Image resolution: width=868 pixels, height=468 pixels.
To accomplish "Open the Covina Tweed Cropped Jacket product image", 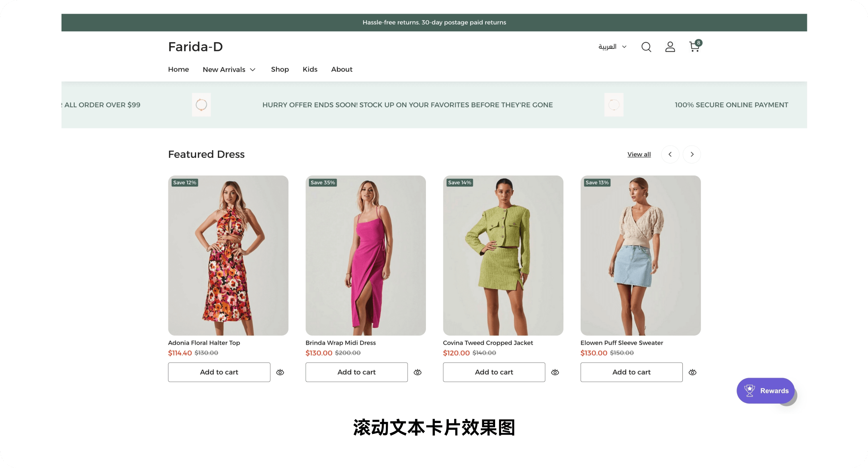I will tap(503, 255).
